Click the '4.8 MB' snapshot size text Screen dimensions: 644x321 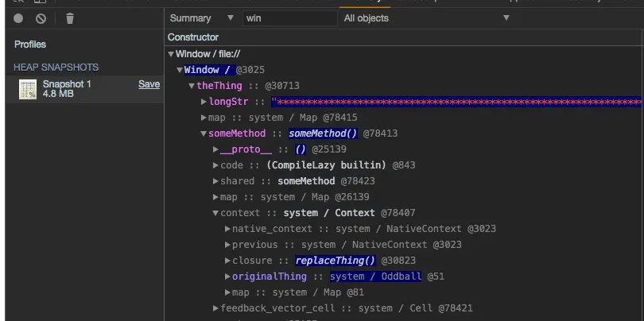pos(58,94)
